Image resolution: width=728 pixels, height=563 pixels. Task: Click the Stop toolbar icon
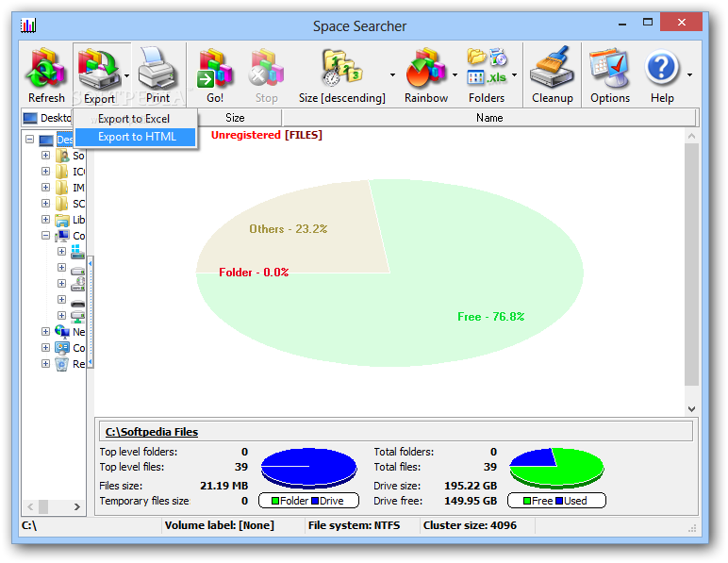click(266, 69)
